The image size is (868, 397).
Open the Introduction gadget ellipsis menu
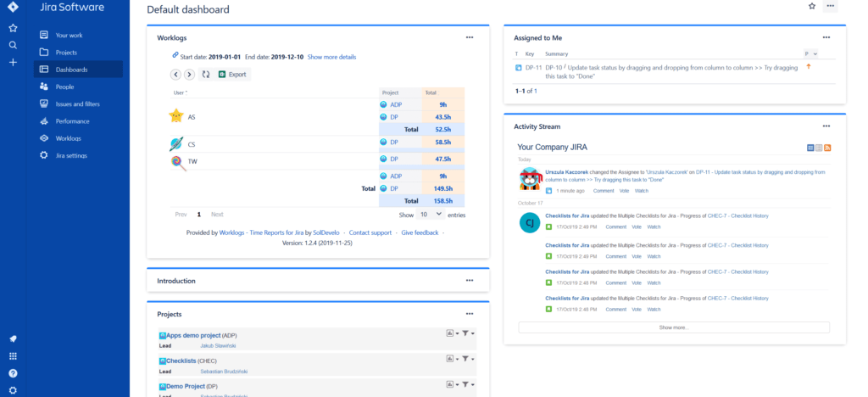click(470, 280)
